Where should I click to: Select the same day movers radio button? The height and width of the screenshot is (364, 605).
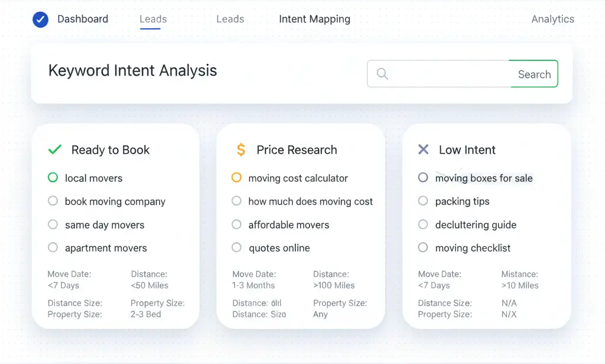tap(53, 225)
